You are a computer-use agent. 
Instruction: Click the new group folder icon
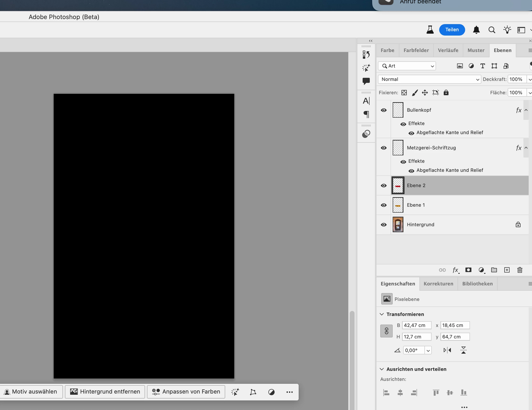(494, 270)
